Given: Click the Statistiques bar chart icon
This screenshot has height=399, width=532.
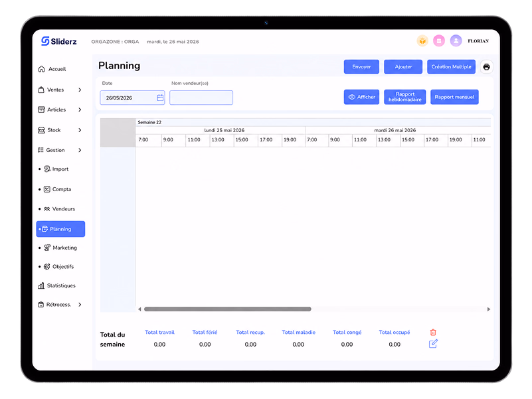Looking at the screenshot, I should 41,285.
